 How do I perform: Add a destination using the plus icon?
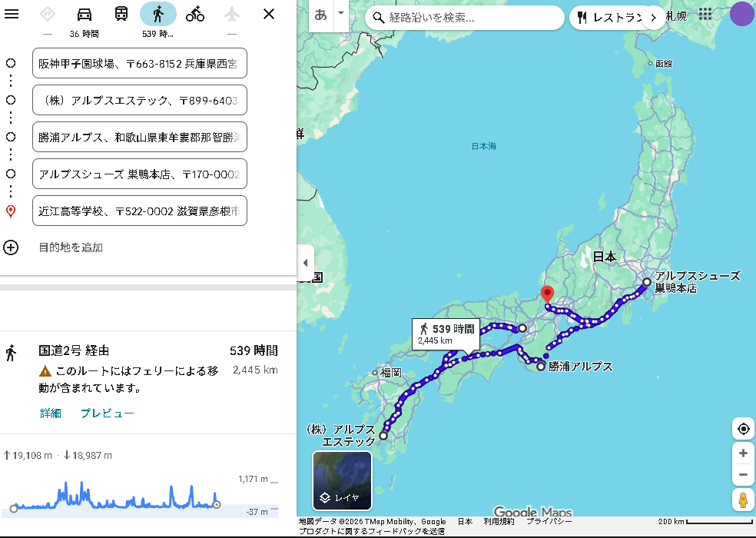point(11,247)
